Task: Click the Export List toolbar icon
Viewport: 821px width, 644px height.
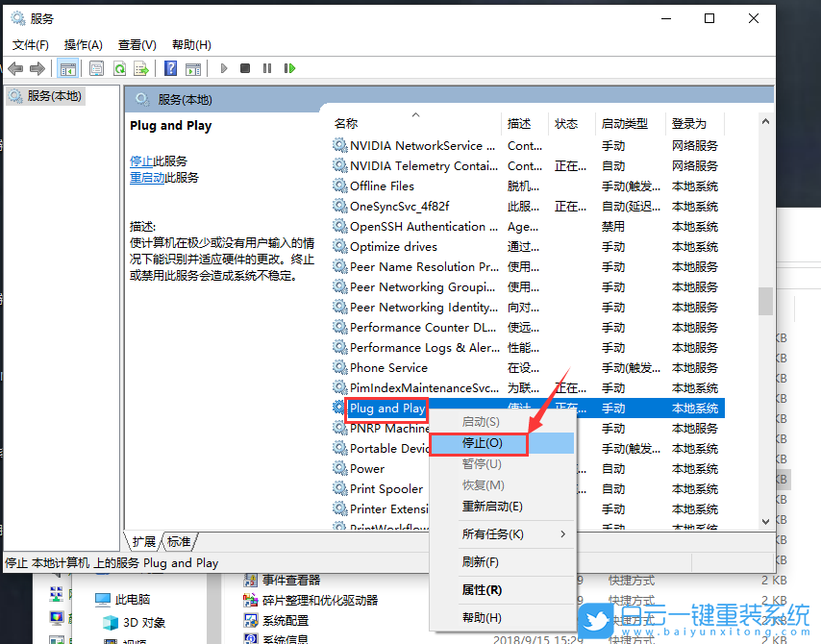Action: [141, 68]
